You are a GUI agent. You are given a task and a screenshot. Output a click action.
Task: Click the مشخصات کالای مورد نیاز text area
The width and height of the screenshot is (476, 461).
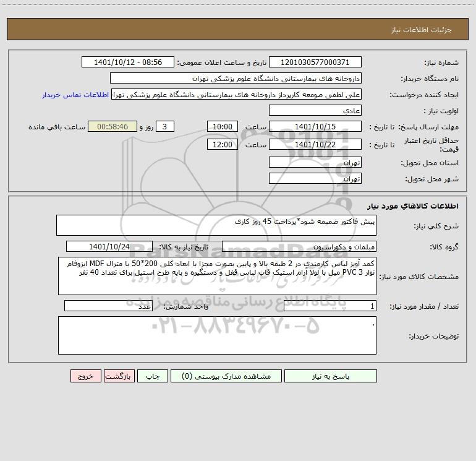point(217,276)
